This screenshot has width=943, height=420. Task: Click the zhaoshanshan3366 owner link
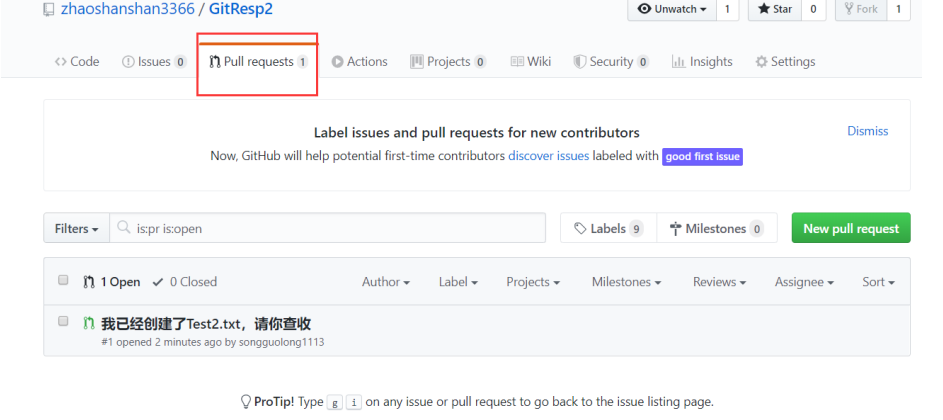coord(127,9)
